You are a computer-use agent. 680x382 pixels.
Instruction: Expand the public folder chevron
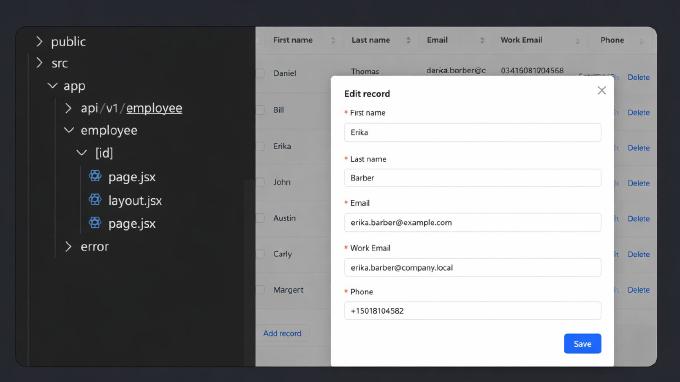39,42
